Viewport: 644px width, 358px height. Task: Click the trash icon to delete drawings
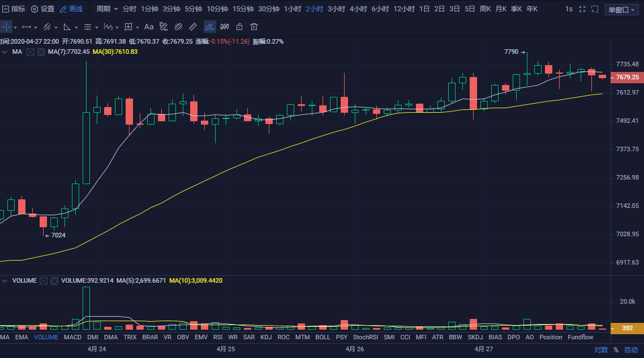(254, 27)
